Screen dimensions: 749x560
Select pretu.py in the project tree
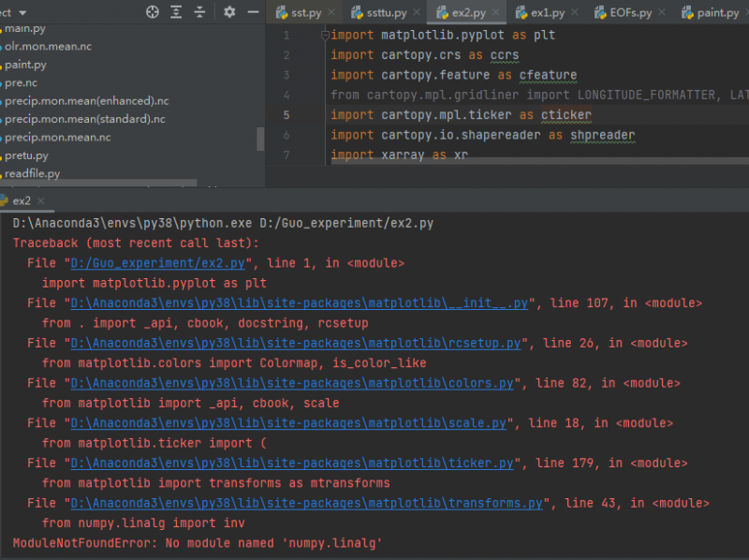pos(26,155)
